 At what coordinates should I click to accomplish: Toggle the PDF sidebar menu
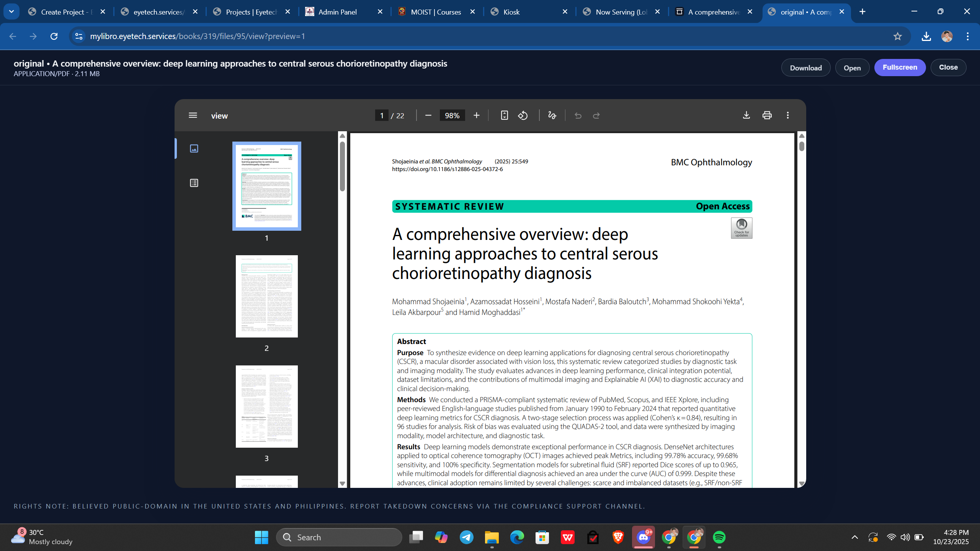coord(193,115)
